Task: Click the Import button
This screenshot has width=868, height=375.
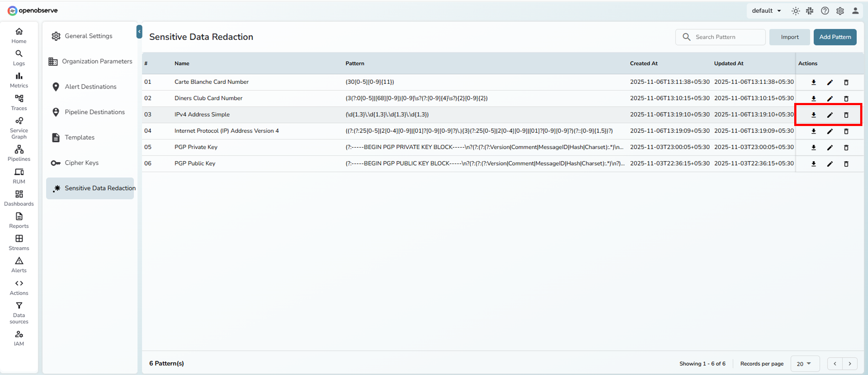Action: pyautogui.click(x=789, y=37)
